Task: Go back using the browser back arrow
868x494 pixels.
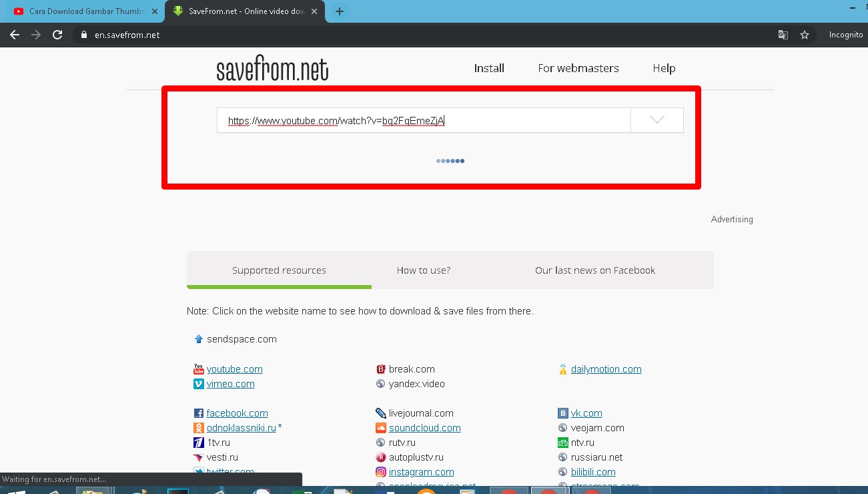Action: (15, 35)
